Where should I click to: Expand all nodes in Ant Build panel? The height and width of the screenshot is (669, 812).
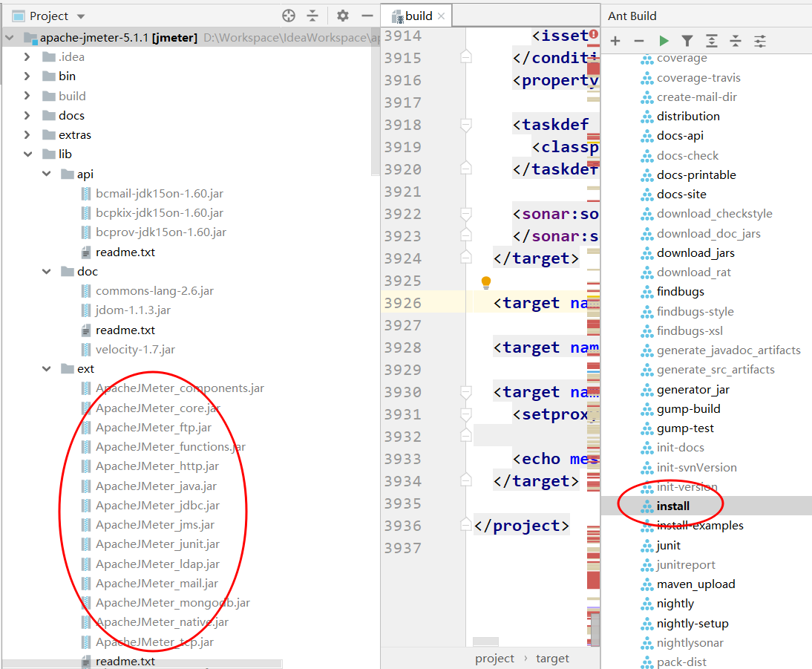[x=713, y=40]
